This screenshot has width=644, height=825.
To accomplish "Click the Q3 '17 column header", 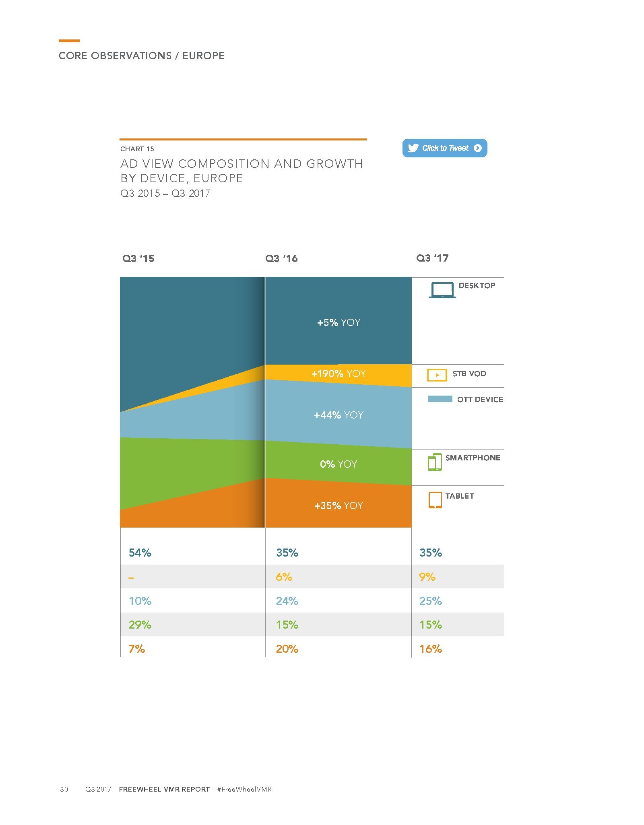I will click(x=432, y=258).
